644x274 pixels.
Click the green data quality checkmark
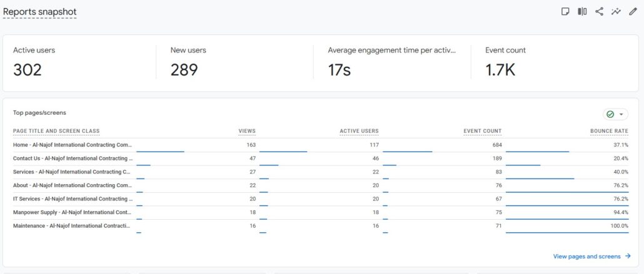(x=610, y=114)
